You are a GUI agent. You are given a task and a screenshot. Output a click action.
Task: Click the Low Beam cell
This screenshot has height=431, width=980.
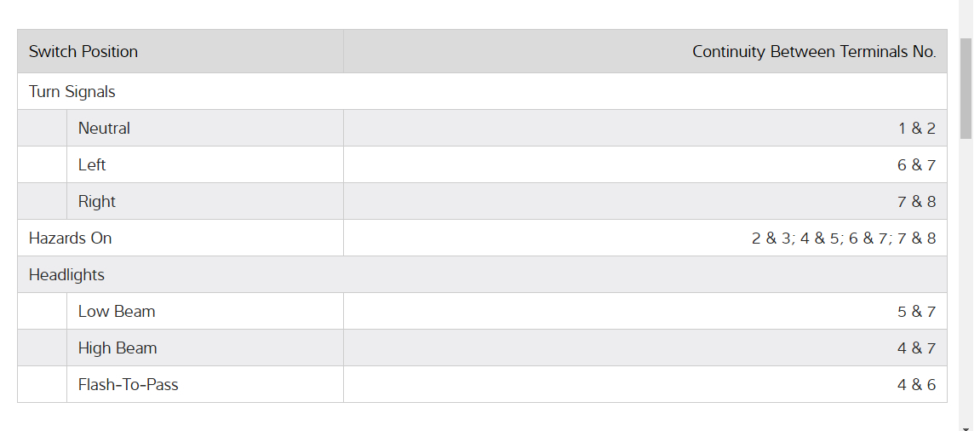coord(117,312)
